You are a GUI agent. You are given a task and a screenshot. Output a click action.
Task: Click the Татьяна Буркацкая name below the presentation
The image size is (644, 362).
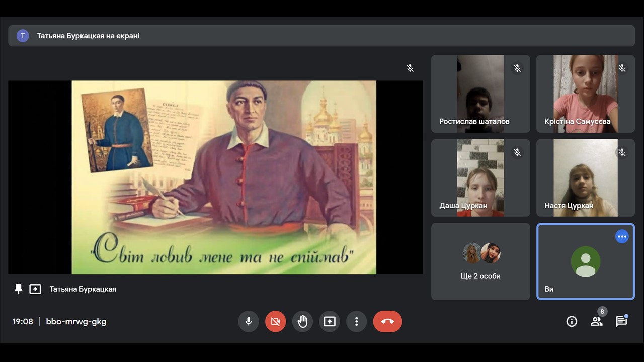click(x=83, y=289)
